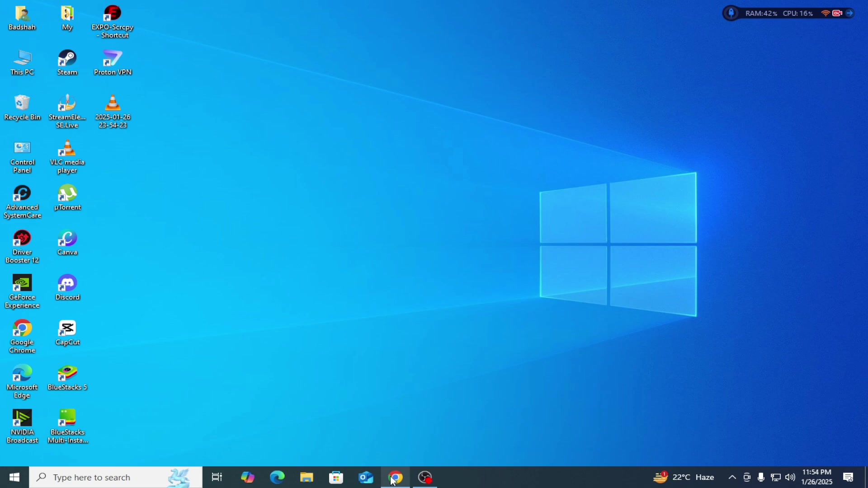Click the microphone tray icon
868x488 pixels.
762,478
